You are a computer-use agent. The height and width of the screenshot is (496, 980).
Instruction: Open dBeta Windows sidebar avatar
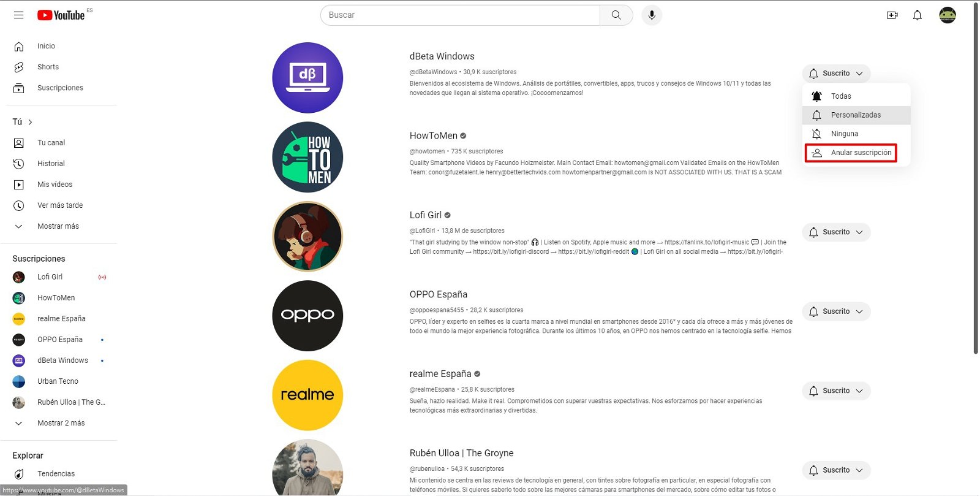(x=19, y=361)
